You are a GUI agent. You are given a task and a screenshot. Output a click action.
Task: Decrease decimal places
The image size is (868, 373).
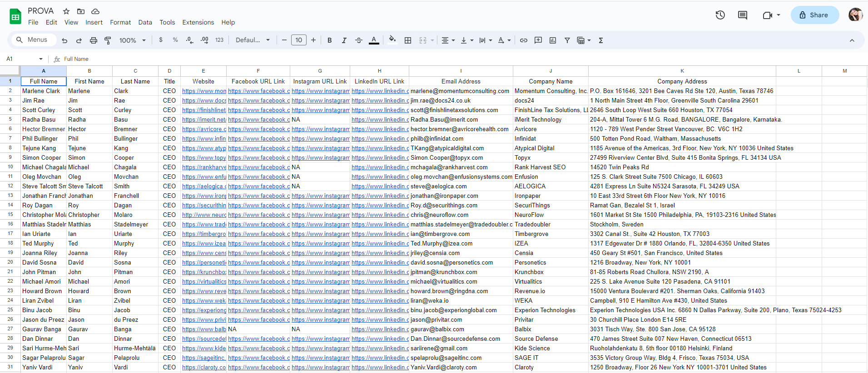coord(190,40)
